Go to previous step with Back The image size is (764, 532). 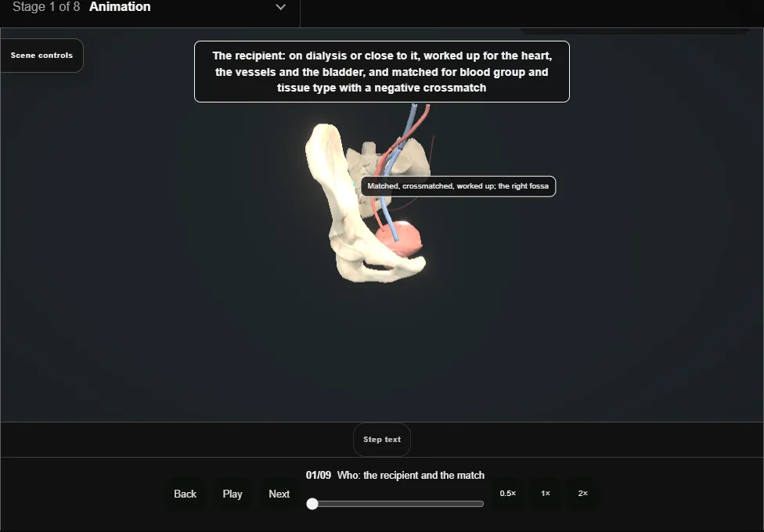coord(186,494)
